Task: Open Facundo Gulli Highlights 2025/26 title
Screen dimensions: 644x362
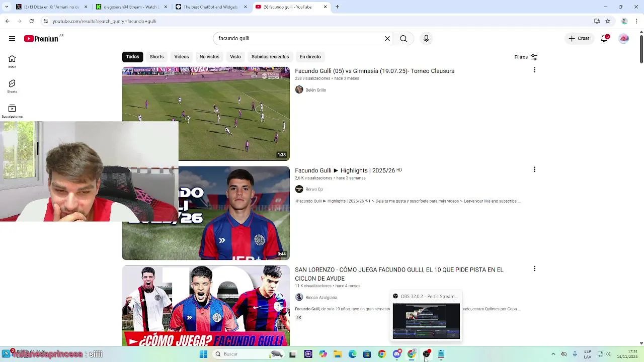Action: pyautogui.click(x=348, y=170)
